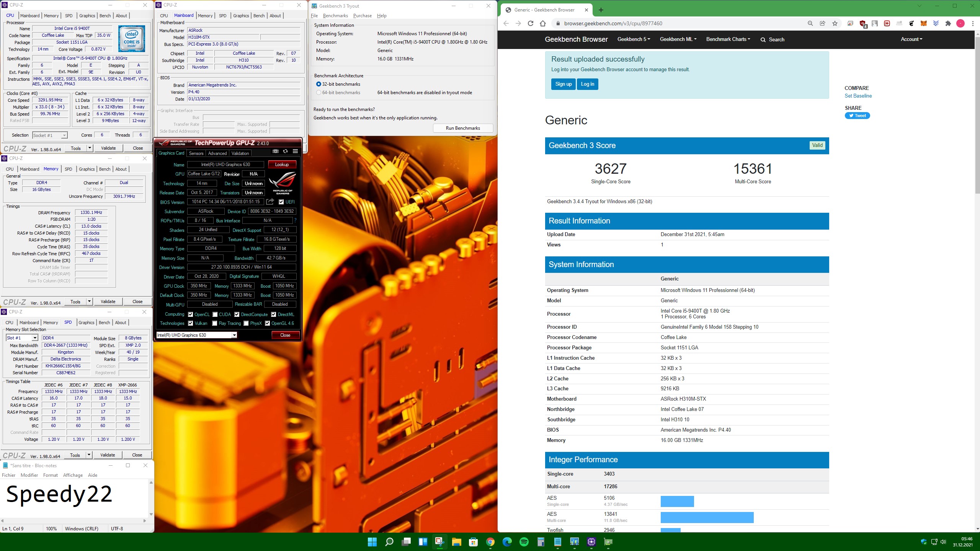Click the Geekbench browser page vertical scrollbar

click(x=977, y=115)
